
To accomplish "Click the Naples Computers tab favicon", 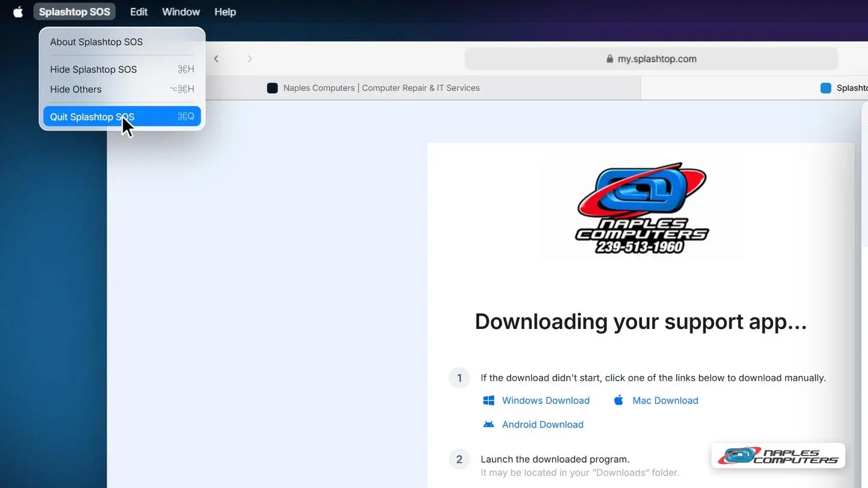I will click(x=272, y=88).
